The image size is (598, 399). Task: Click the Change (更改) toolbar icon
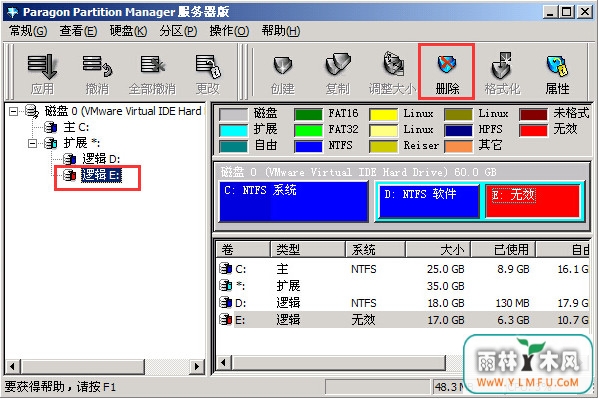[208, 66]
